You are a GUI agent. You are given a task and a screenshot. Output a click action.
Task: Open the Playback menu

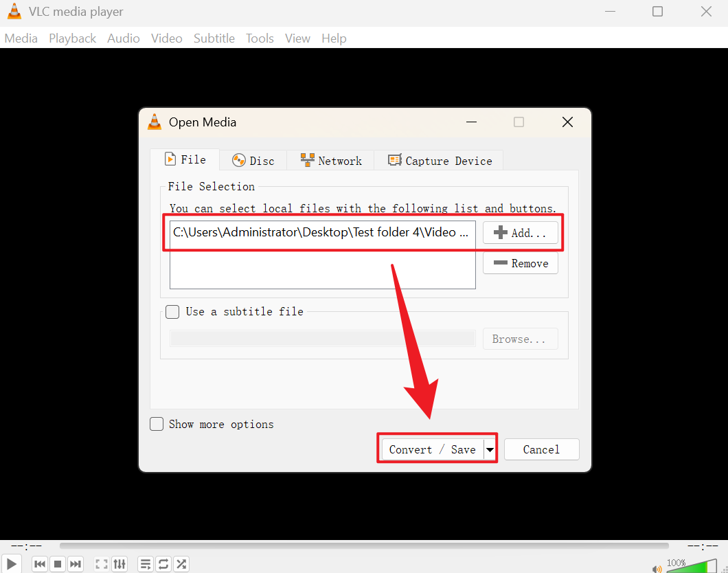(x=72, y=38)
